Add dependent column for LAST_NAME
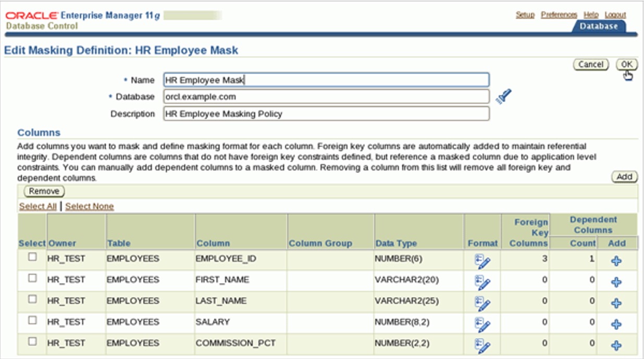 click(616, 303)
